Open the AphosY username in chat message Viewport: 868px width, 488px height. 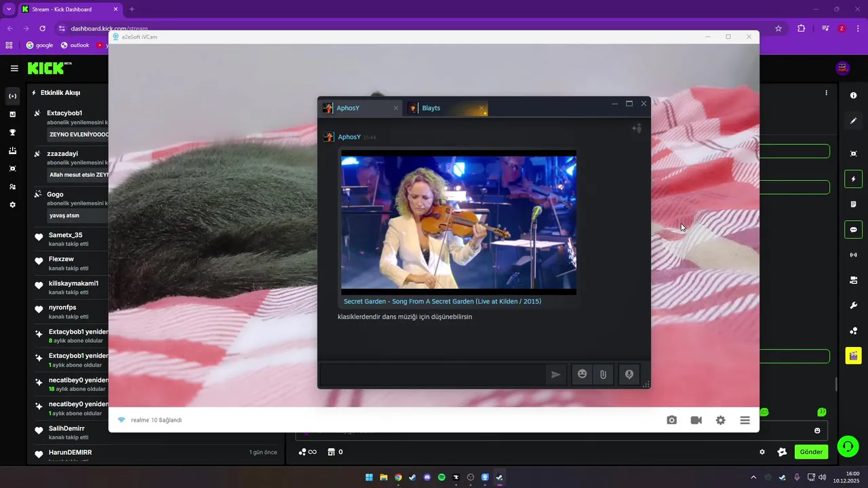[349, 137]
